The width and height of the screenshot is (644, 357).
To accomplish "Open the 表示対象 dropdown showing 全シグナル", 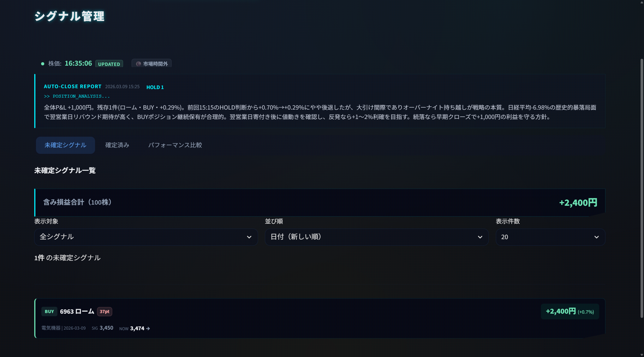I will coord(146,237).
